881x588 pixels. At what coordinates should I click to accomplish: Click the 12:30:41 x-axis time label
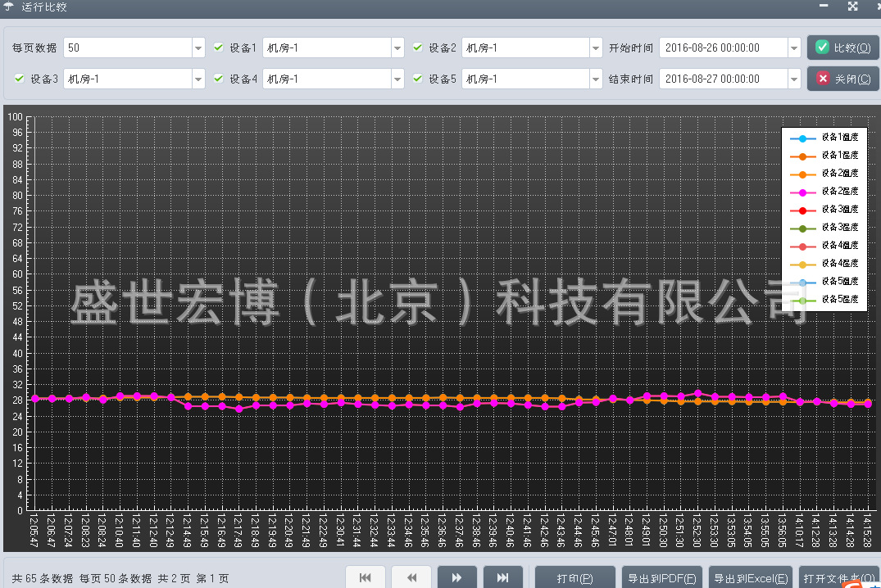(x=340, y=530)
